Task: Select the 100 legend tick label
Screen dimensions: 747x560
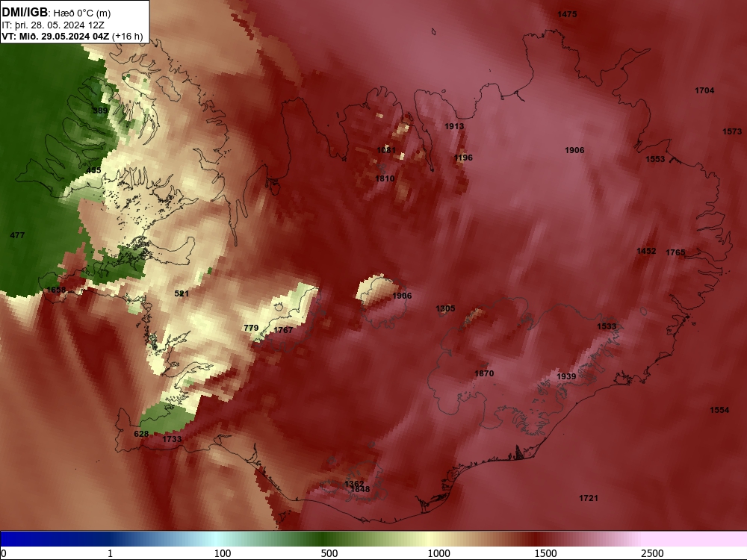Action: point(223,553)
